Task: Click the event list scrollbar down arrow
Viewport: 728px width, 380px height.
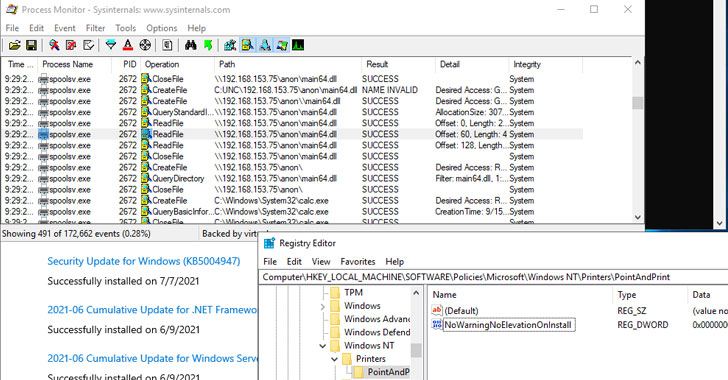Action: click(x=637, y=217)
